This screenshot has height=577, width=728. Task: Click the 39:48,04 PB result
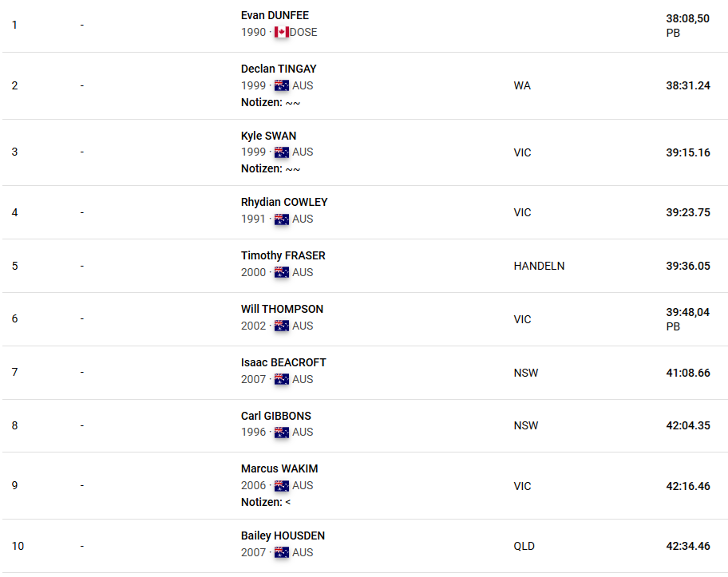tap(687, 319)
